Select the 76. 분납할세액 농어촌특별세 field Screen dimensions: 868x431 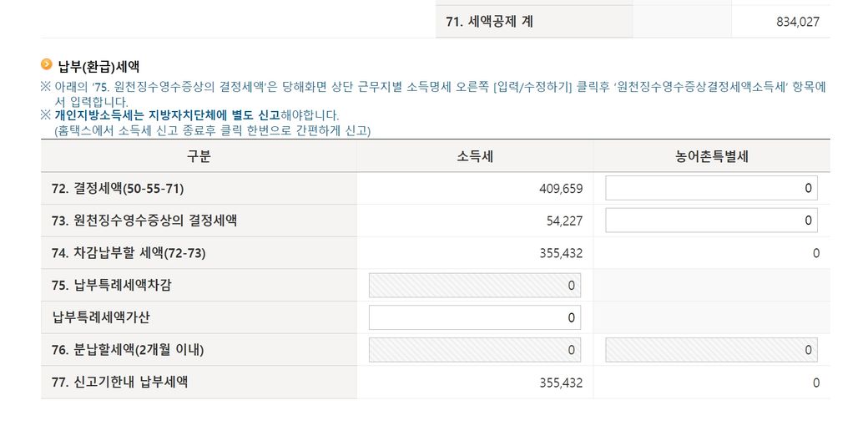coord(711,350)
